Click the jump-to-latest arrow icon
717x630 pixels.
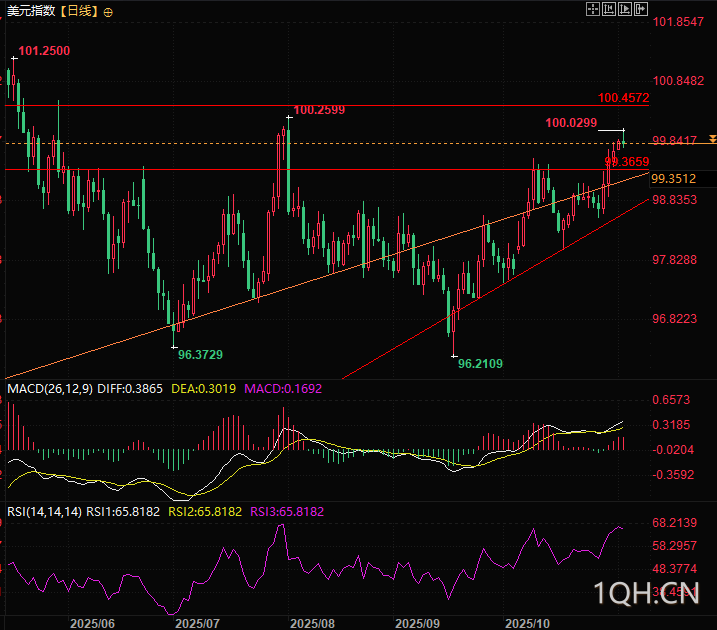(x=640, y=9)
